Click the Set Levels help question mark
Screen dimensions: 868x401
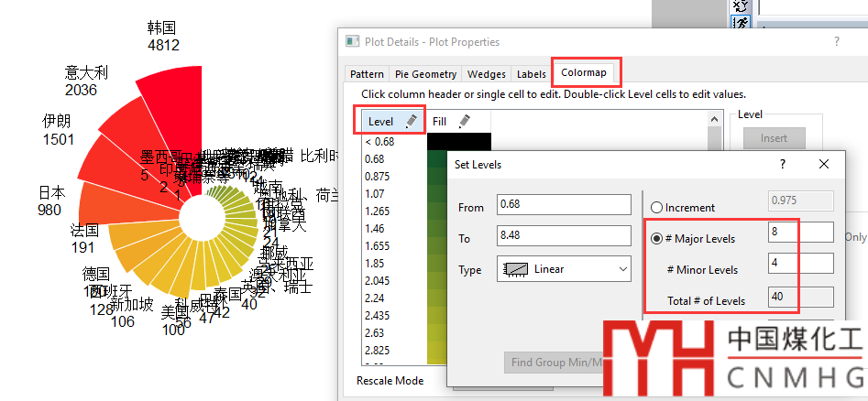coord(782,164)
